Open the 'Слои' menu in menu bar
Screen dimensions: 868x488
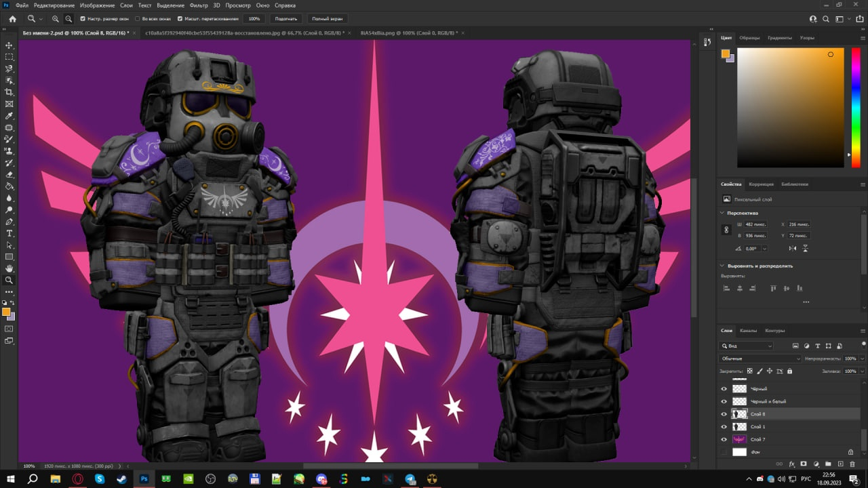click(126, 5)
